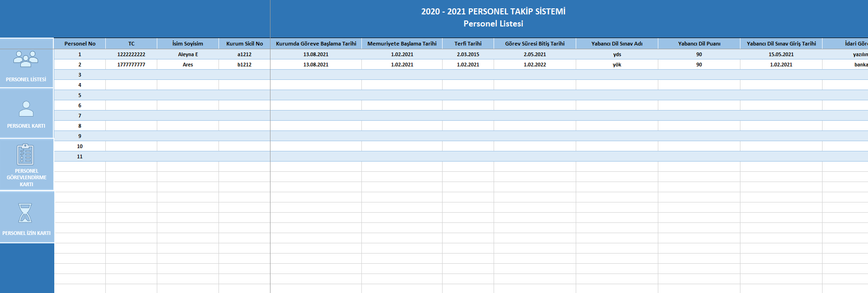868x293 pixels.
Task: Click the terfi date 2.03.2015 cell
Action: tap(468, 54)
